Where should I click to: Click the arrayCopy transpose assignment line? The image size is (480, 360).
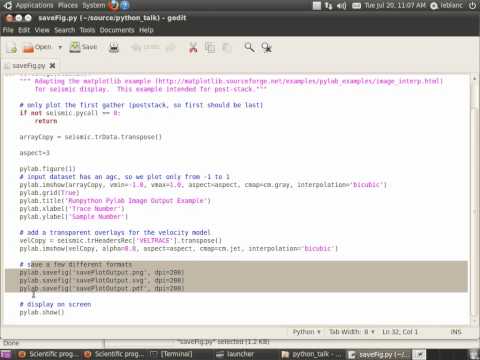[91, 137]
